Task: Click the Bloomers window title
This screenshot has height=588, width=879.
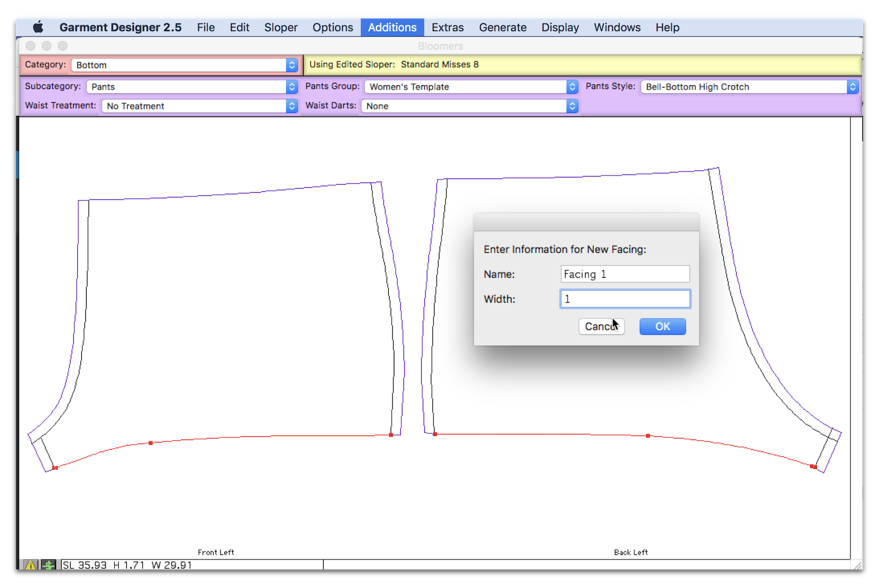Action: click(x=441, y=46)
